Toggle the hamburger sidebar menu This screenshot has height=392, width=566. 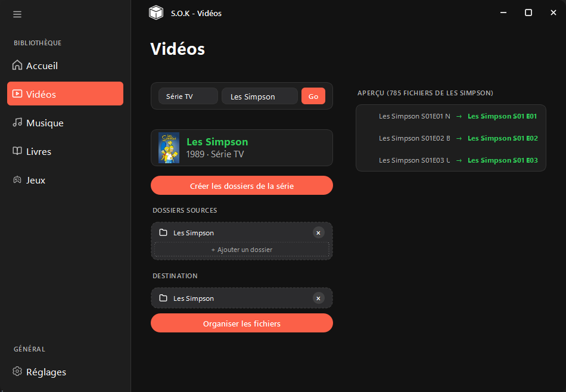pyautogui.click(x=17, y=14)
